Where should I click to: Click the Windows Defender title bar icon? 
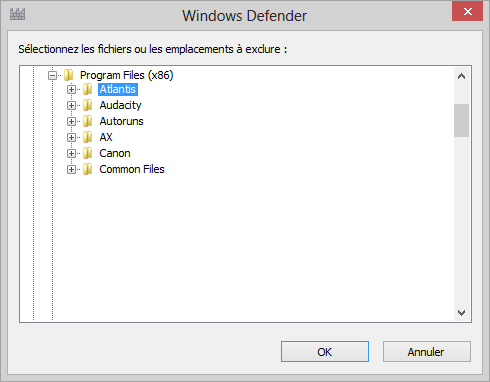(x=17, y=14)
